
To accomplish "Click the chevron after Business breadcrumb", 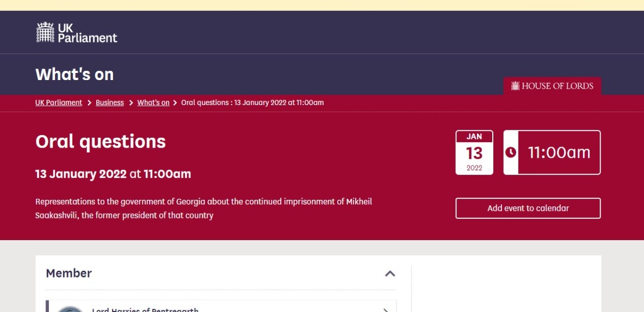I will [131, 103].
